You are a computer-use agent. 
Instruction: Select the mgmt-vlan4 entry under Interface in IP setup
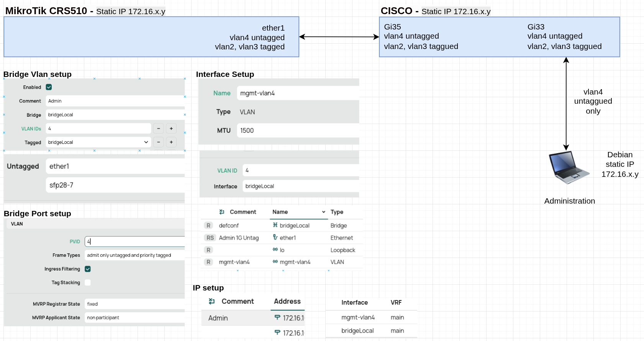(358, 317)
